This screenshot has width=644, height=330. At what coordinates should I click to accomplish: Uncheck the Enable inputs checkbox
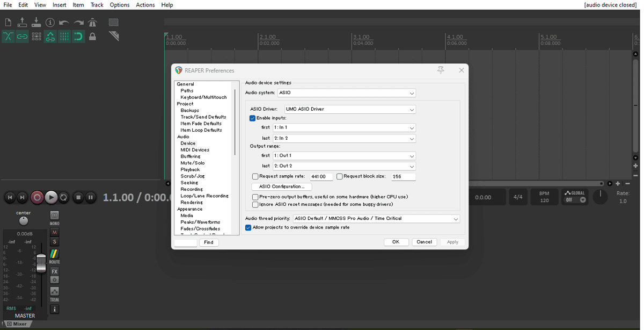point(253,118)
